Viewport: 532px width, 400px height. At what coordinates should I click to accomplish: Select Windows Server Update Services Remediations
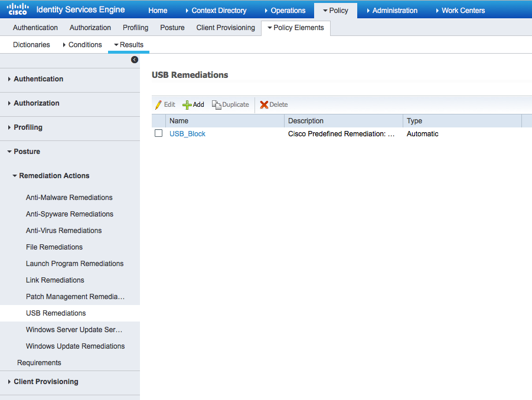74,330
